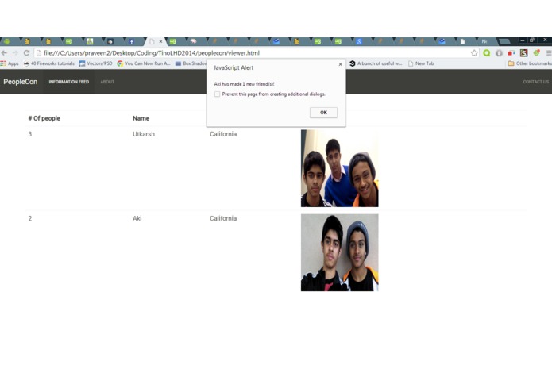Open the red square extension icon
Image resolution: width=552 pixels, height=392 pixels.
(x=511, y=53)
